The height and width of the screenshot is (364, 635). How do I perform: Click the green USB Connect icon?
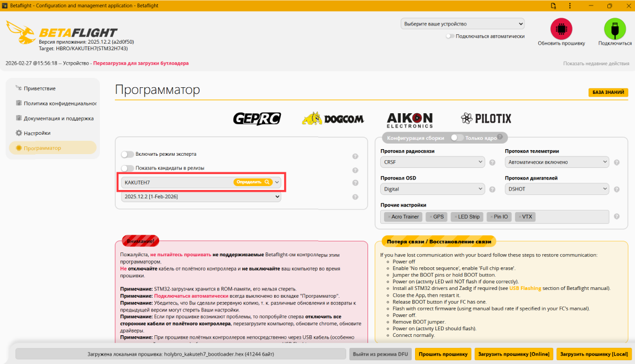[x=615, y=29]
